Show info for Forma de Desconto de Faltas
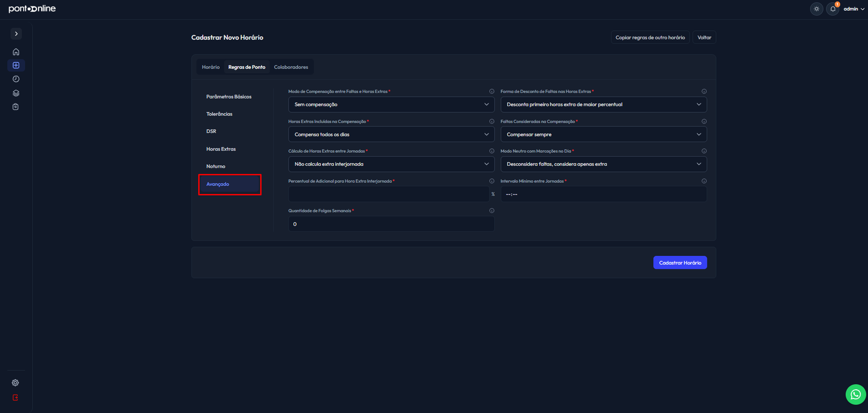The width and height of the screenshot is (868, 413). (704, 92)
